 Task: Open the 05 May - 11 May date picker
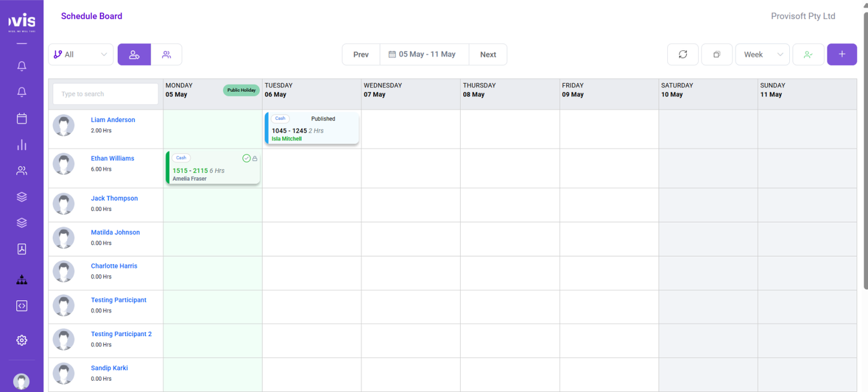point(424,55)
